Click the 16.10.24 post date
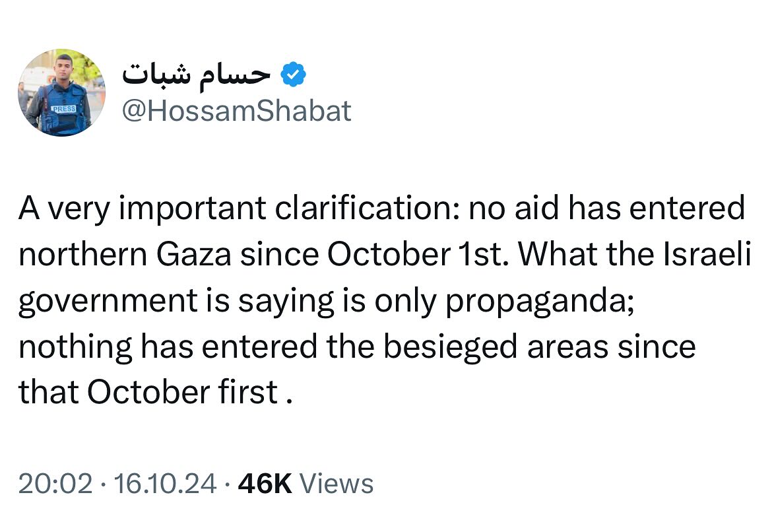The height and width of the screenshot is (532, 772). 165,484
